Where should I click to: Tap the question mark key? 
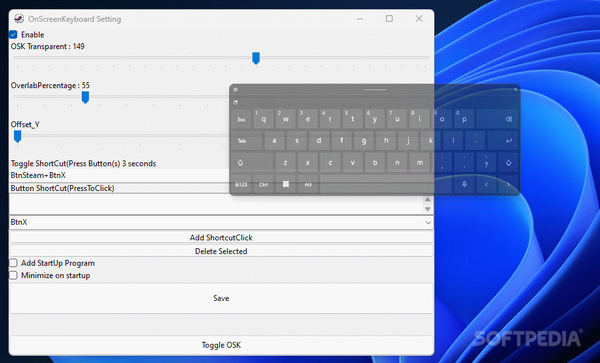(486, 163)
